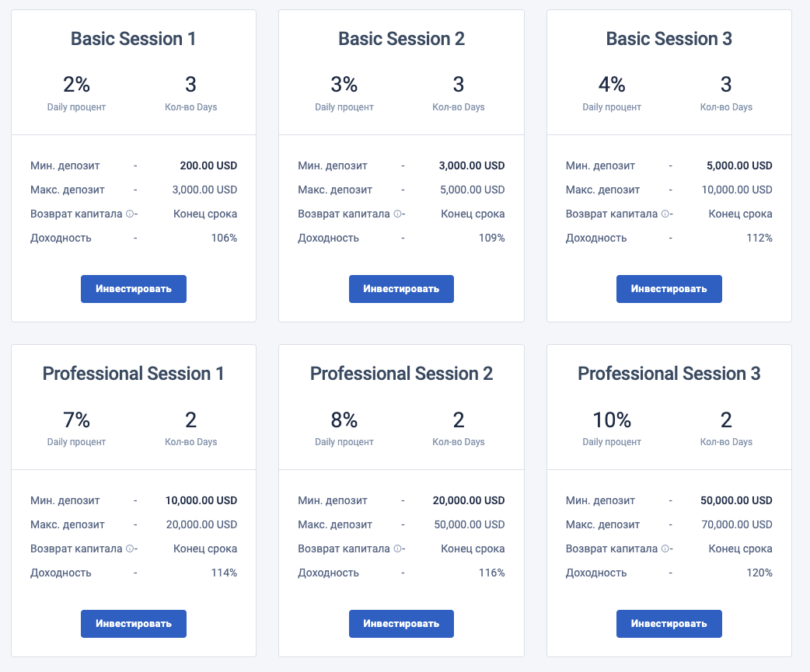Click the 200.00 USD minimum deposit value

pyautogui.click(x=208, y=165)
